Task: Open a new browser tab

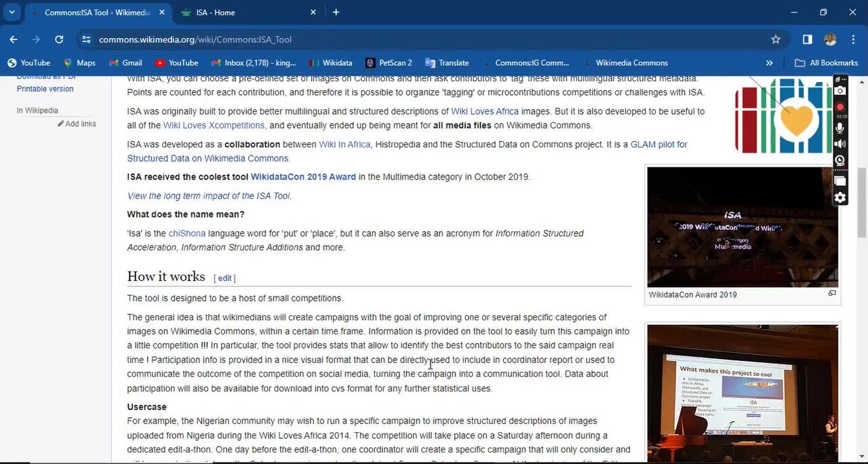Action: (336, 12)
